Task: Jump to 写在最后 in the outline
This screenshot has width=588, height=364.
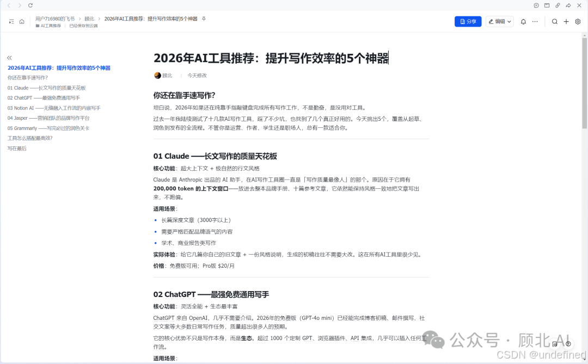Action: [x=17, y=149]
